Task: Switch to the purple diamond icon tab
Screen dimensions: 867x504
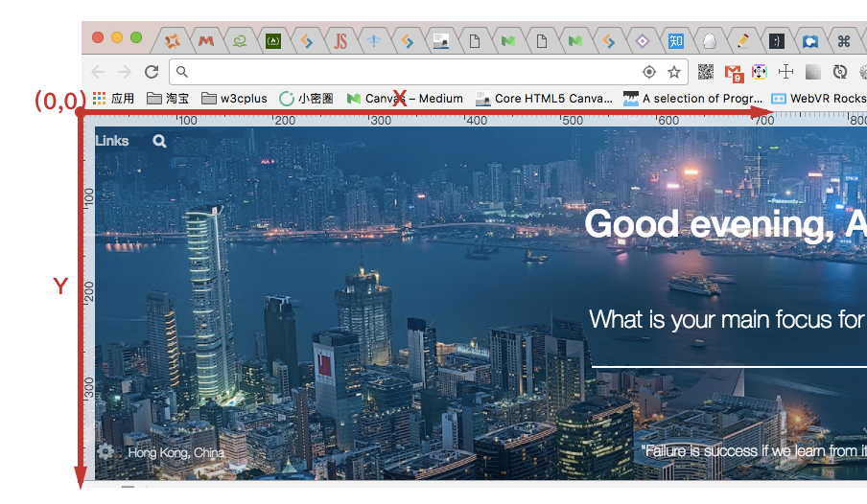Action: [642, 41]
